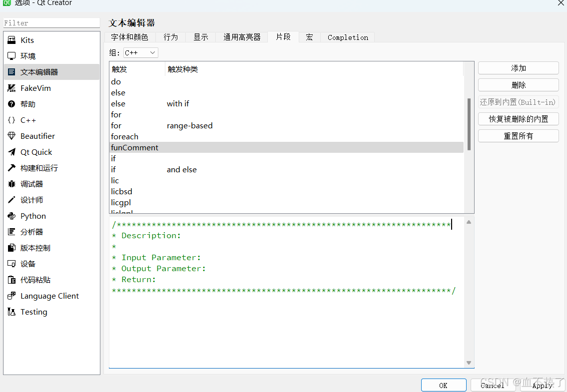Select the Kits category icon
Screen dimensions: 567x392
click(x=11, y=40)
